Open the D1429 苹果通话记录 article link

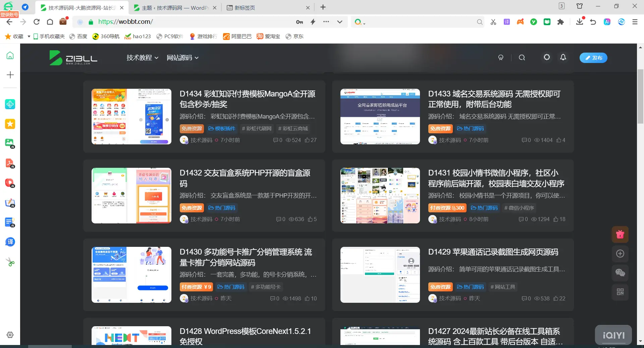coord(493,252)
